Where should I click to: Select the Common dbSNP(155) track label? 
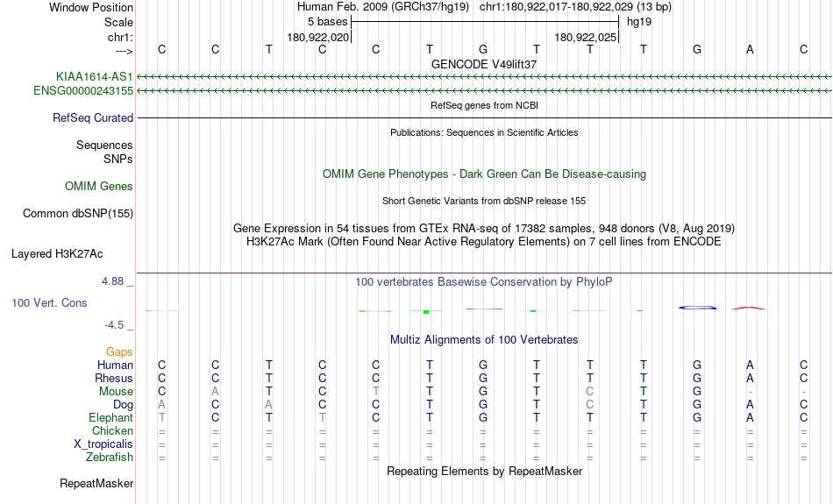tap(78, 214)
